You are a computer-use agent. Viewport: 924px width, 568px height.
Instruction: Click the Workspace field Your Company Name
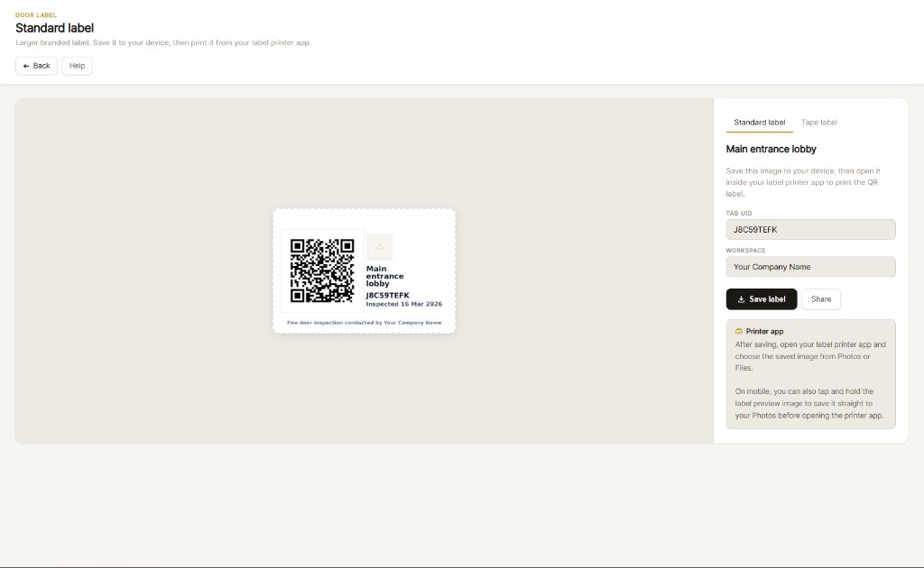[x=810, y=267]
